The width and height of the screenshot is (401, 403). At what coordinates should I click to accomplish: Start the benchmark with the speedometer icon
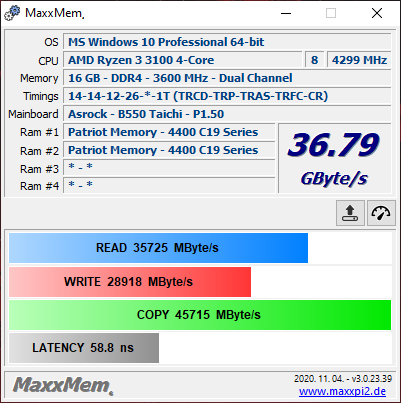tap(381, 213)
